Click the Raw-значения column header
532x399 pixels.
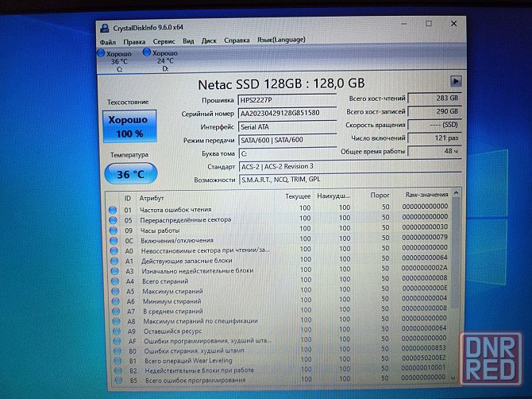[427, 195]
